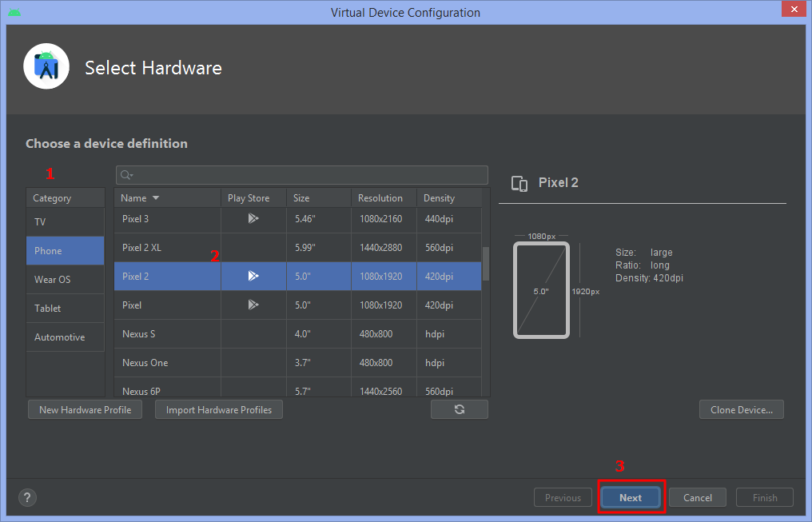Click Play Store icon in Pixel row
812x522 pixels.
[253, 305]
